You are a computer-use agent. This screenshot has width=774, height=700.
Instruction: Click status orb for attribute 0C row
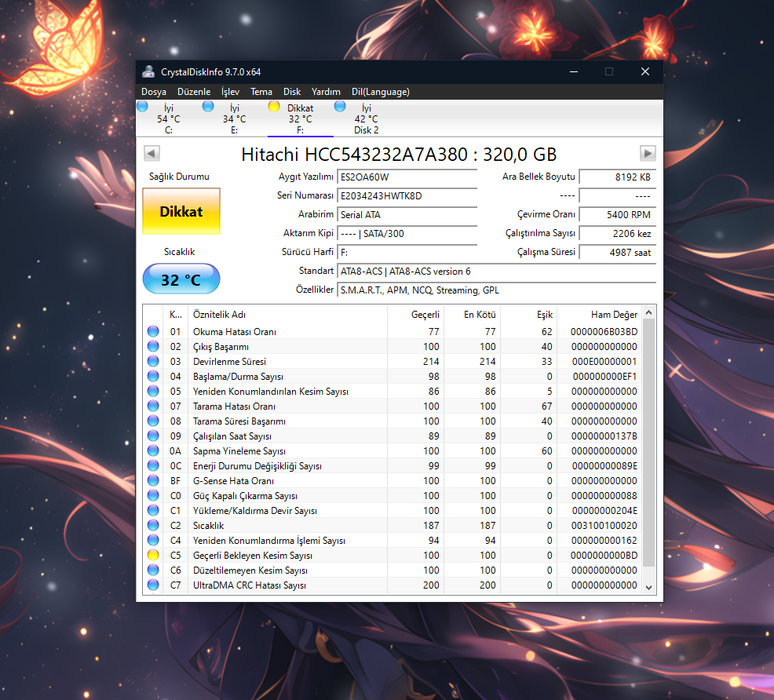coord(153,465)
